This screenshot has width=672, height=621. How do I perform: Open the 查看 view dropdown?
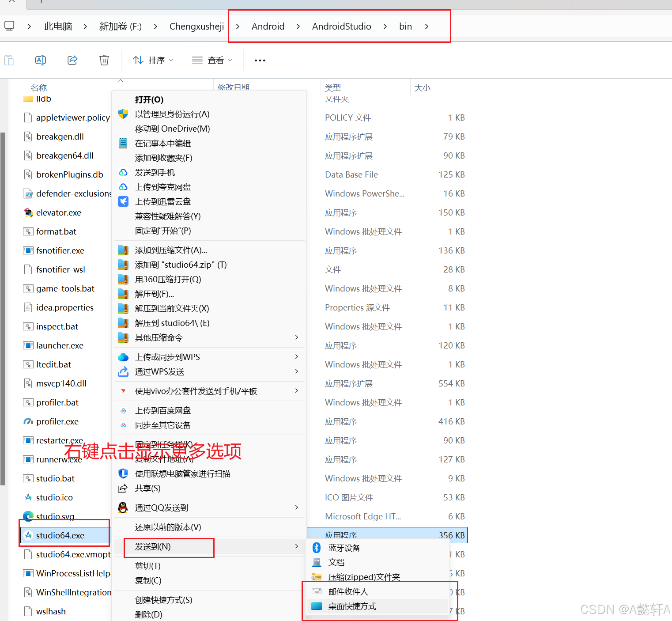click(212, 60)
